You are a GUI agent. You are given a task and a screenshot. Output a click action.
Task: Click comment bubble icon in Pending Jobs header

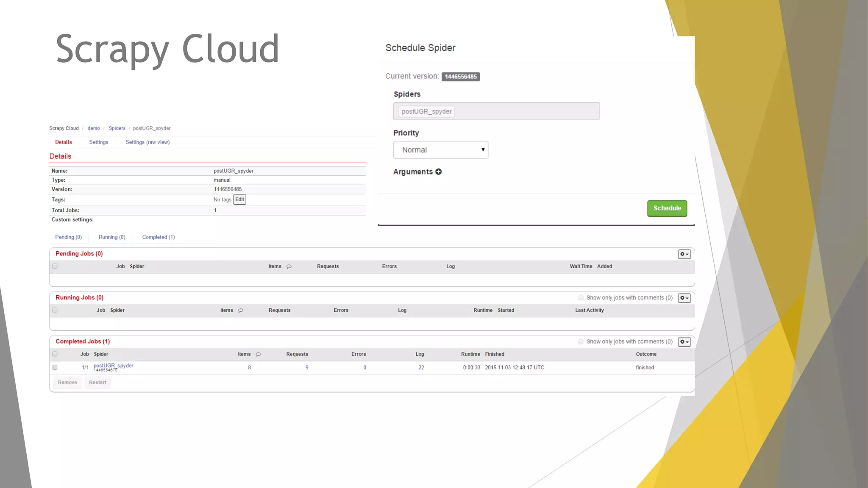tap(289, 266)
